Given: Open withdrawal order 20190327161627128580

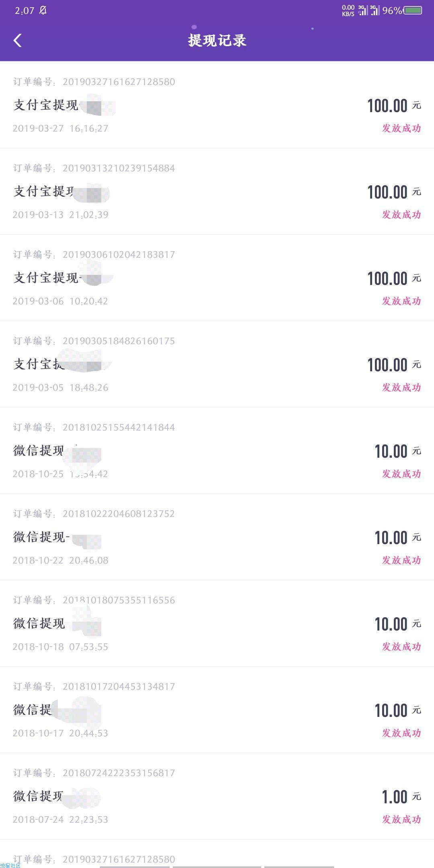Looking at the screenshot, I should pyautogui.click(x=217, y=104).
